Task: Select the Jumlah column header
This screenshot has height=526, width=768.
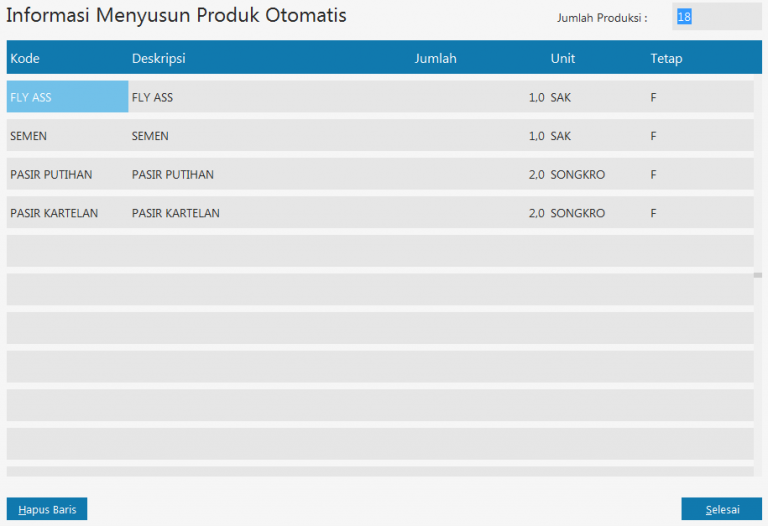Action: tap(435, 58)
